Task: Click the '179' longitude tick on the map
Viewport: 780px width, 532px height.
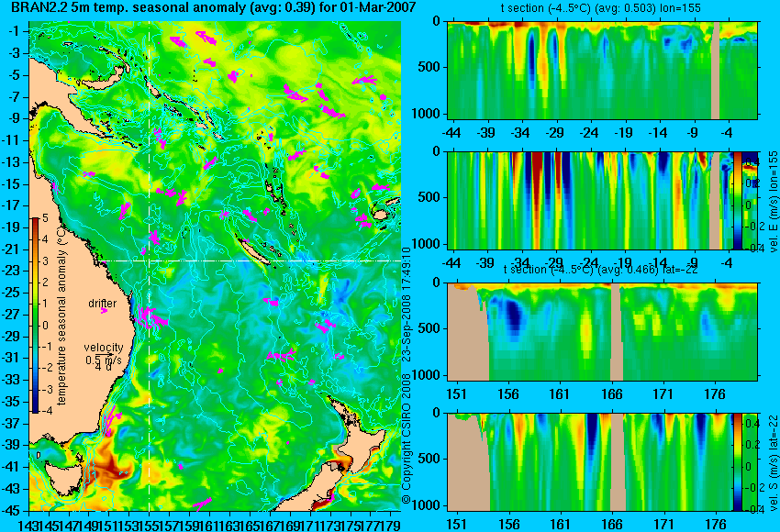Action: tap(392, 525)
